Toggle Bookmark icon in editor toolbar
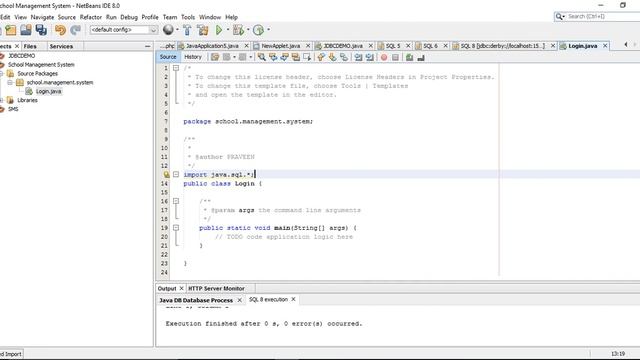The image size is (640, 360). (344, 57)
